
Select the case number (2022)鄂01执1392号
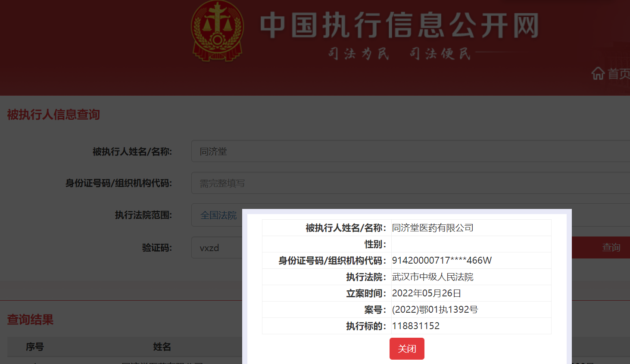tap(435, 310)
